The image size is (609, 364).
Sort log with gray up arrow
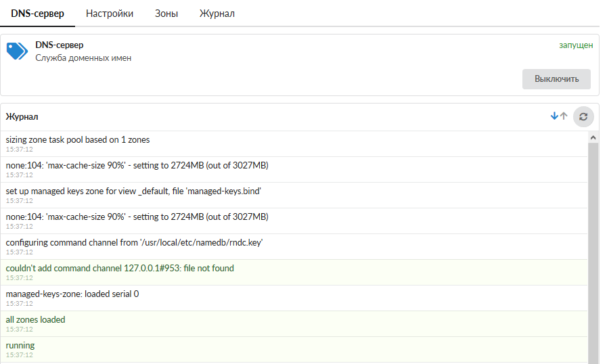coord(564,116)
